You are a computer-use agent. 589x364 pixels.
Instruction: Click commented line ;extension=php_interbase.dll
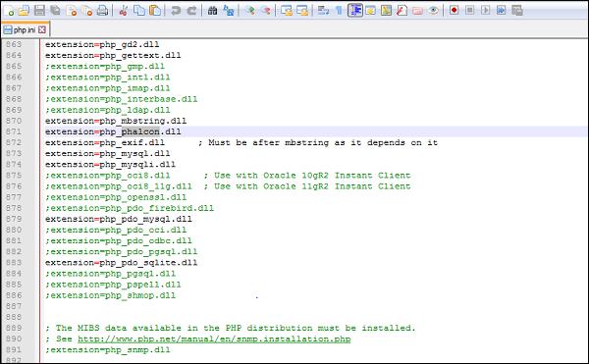coord(122,99)
